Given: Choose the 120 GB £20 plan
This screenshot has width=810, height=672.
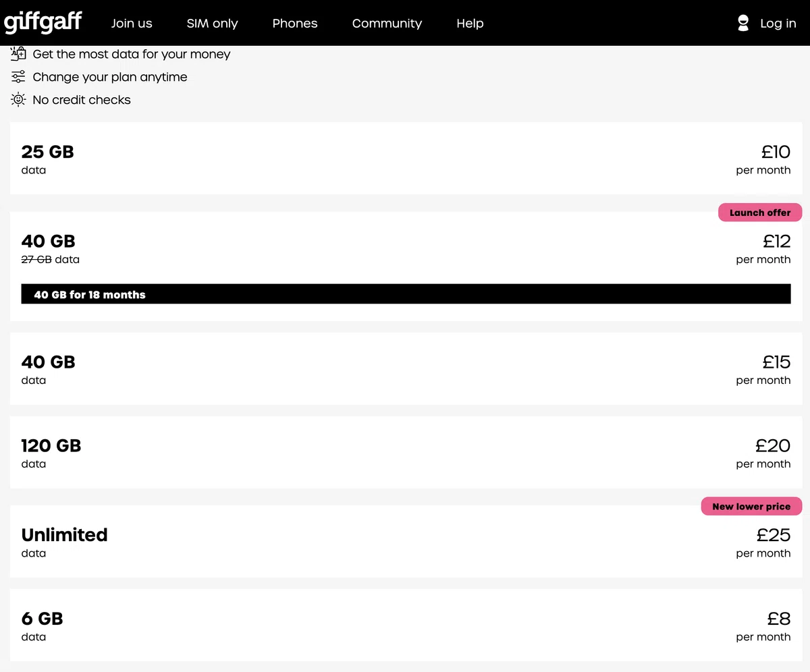Looking at the screenshot, I should tap(406, 452).
